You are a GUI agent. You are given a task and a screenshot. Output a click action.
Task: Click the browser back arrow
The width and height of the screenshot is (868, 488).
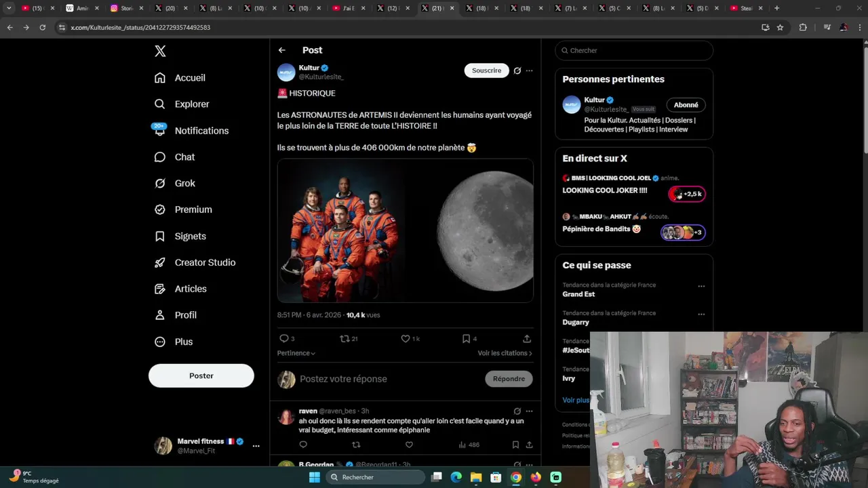point(9,28)
